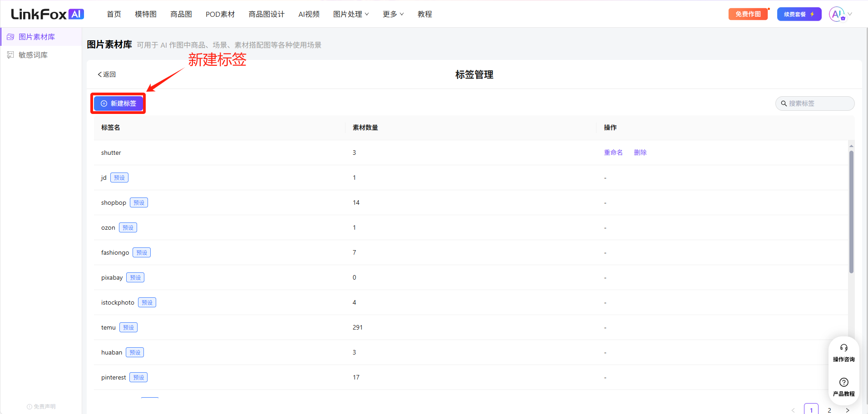Click the 续费套餐 button
Image resolution: width=868 pixels, height=414 pixels.
pyautogui.click(x=799, y=14)
